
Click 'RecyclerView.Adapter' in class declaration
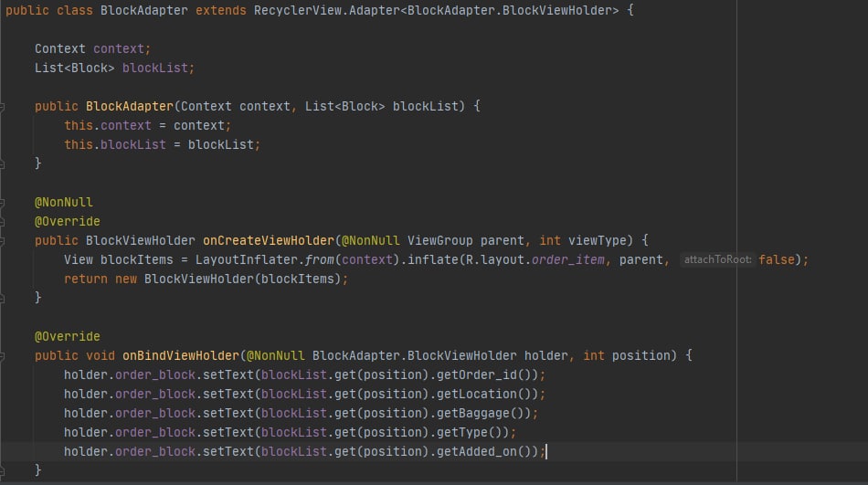point(328,11)
